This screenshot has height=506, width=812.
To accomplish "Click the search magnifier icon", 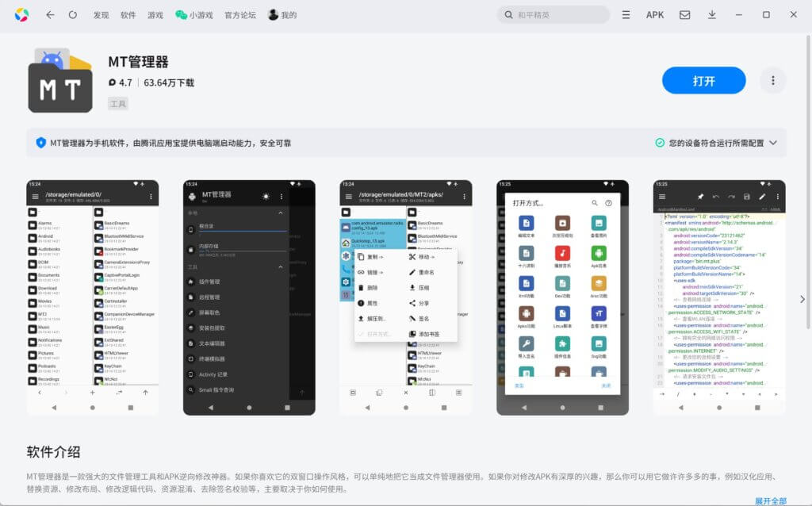I will coord(508,15).
